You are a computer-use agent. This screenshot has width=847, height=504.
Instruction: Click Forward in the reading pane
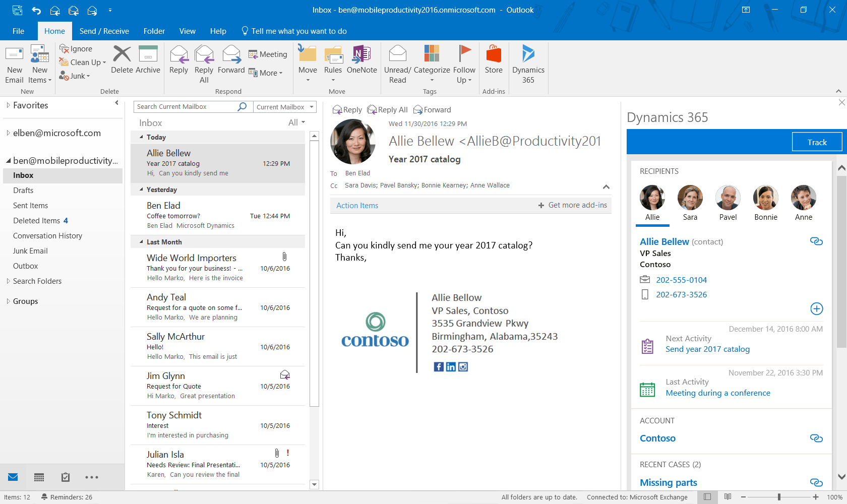[x=432, y=110]
